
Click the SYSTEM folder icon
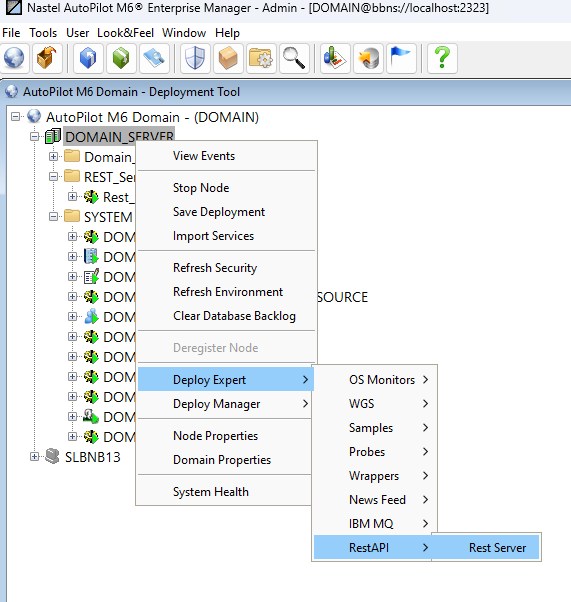click(72, 216)
